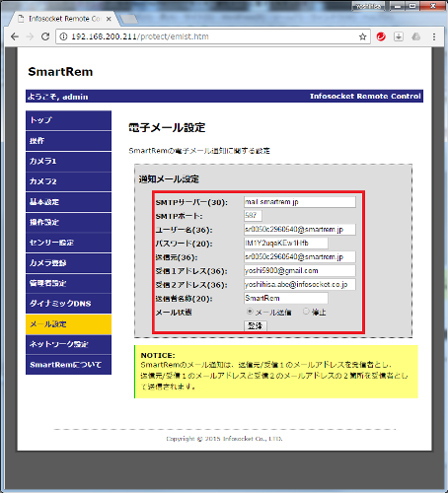Click the download extension icon
Image resolution: width=448 pixels, height=493 pixels.
(x=399, y=36)
